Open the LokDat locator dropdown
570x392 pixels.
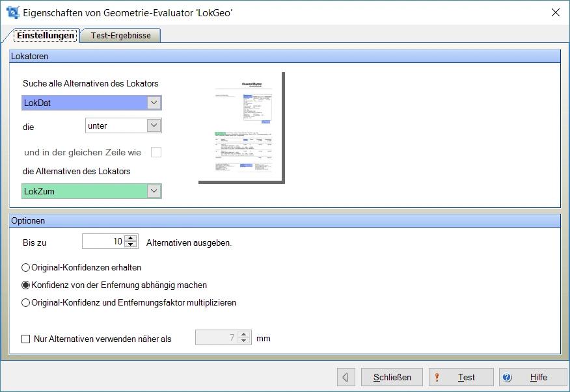point(154,103)
